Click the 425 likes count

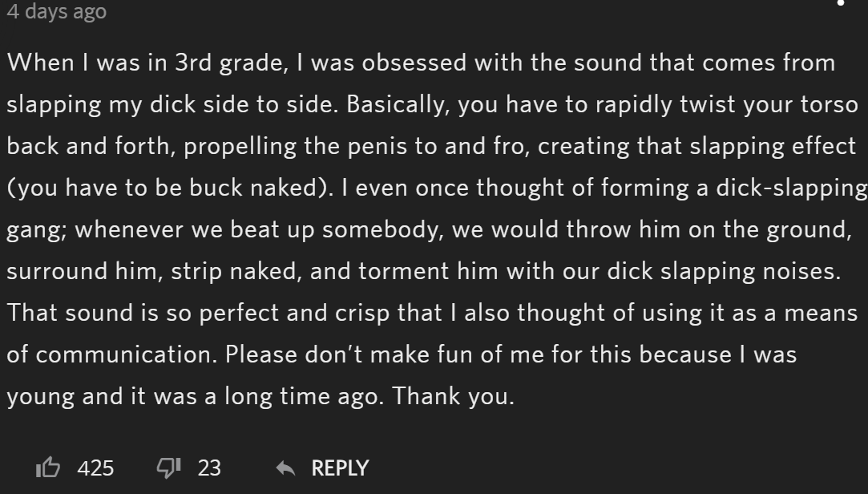point(95,468)
